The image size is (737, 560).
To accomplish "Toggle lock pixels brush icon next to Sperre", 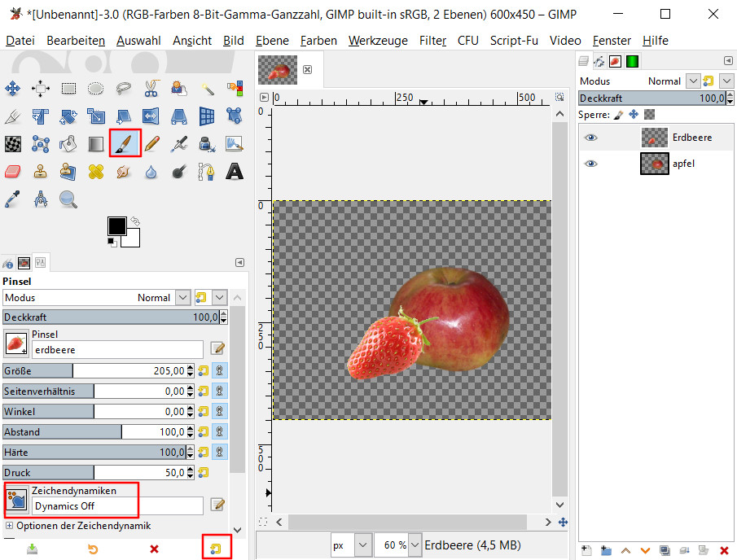I will (619, 114).
